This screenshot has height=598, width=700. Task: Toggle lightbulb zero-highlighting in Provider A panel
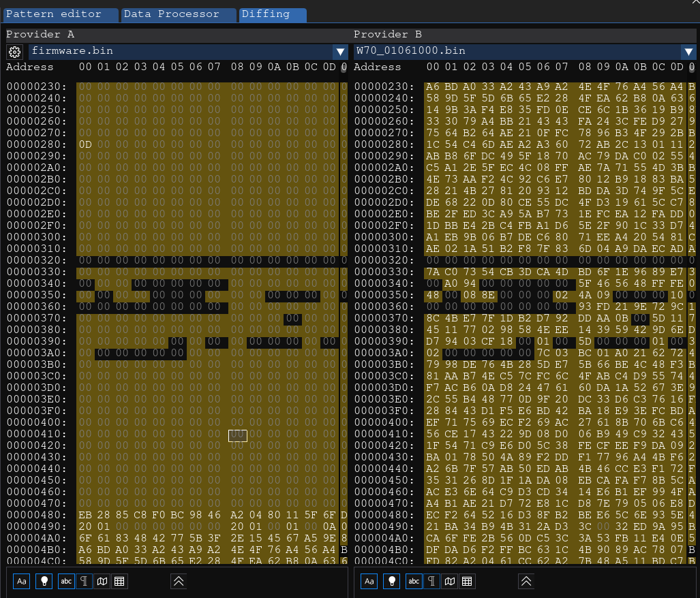tap(44, 581)
